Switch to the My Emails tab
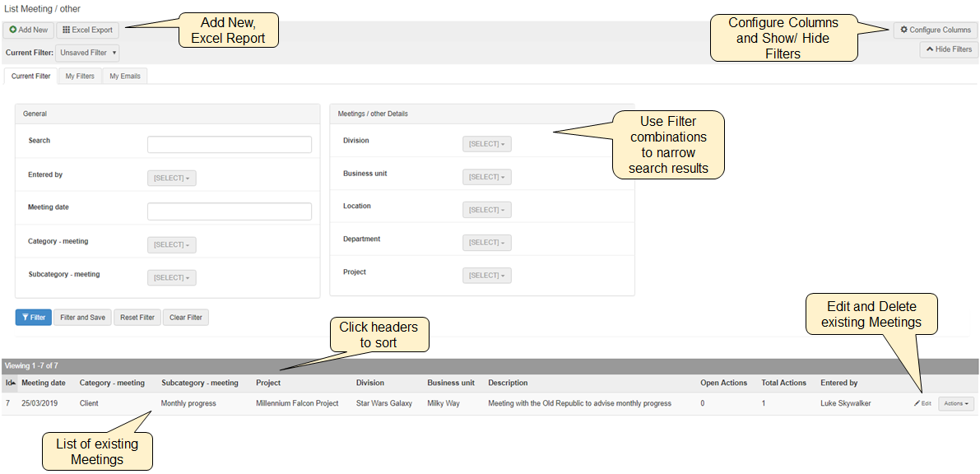The height and width of the screenshot is (474, 980). point(125,77)
